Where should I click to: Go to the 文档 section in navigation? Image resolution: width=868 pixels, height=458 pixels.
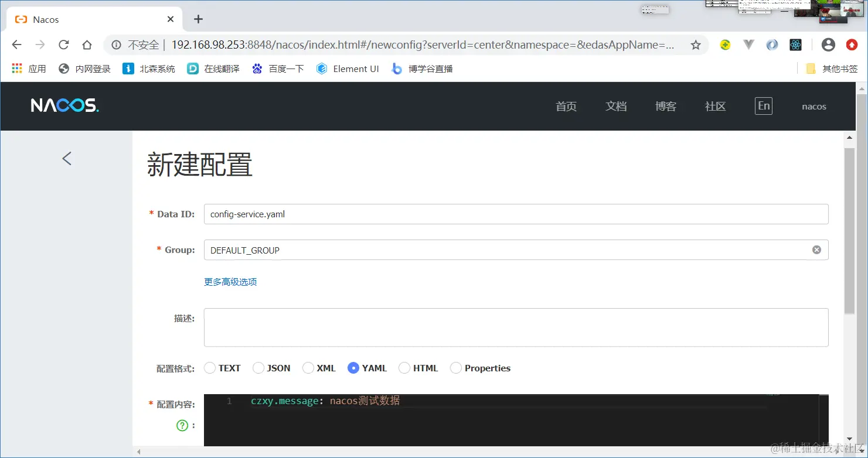(615, 106)
